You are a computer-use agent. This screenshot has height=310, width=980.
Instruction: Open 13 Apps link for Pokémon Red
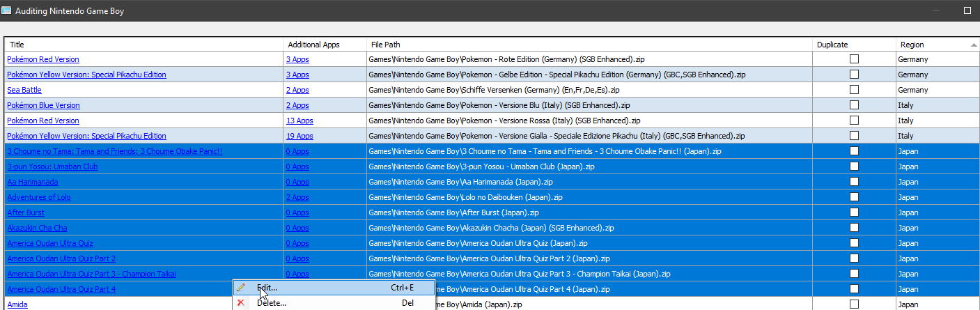tap(300, 121)
